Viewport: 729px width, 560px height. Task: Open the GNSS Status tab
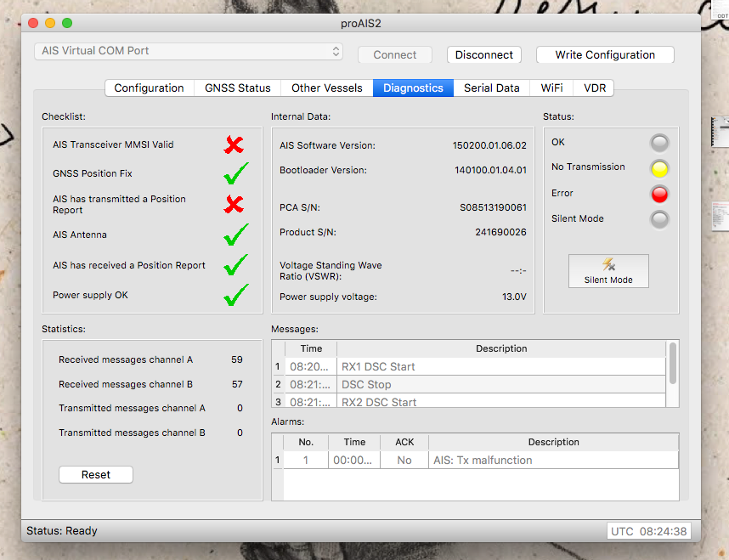click(x=238, y=88)
